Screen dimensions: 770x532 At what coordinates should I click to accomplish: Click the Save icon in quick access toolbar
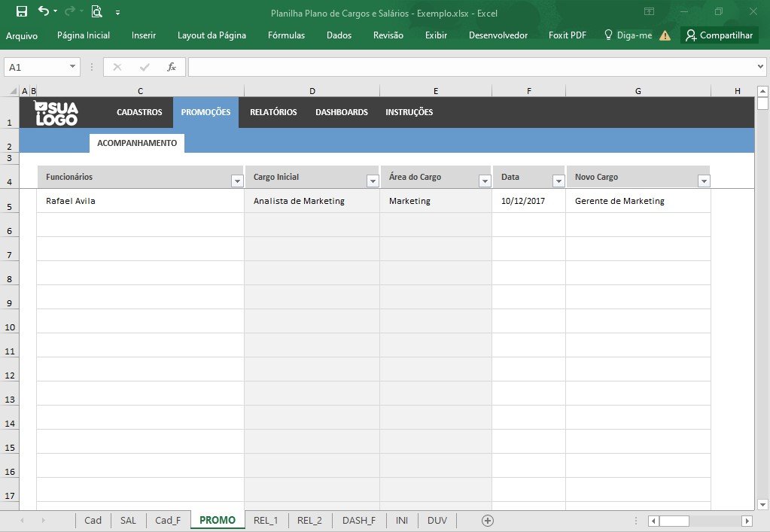tap(22, 11)
